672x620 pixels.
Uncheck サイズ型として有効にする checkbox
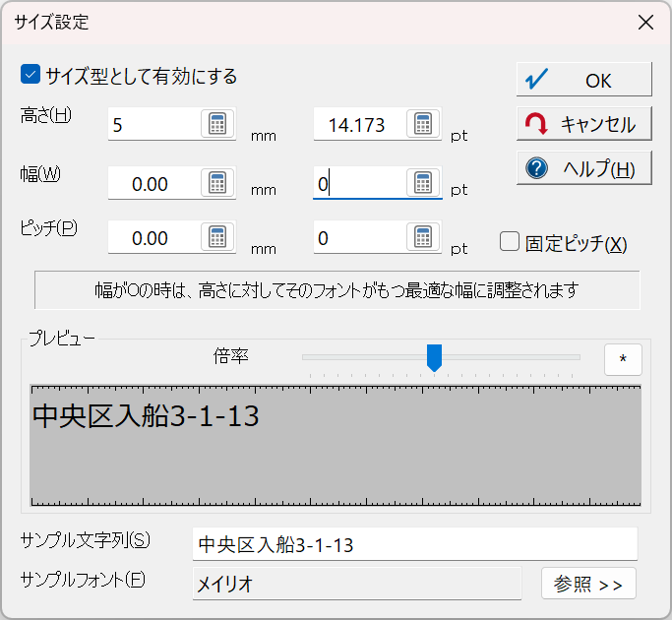[x=31, y=74]
